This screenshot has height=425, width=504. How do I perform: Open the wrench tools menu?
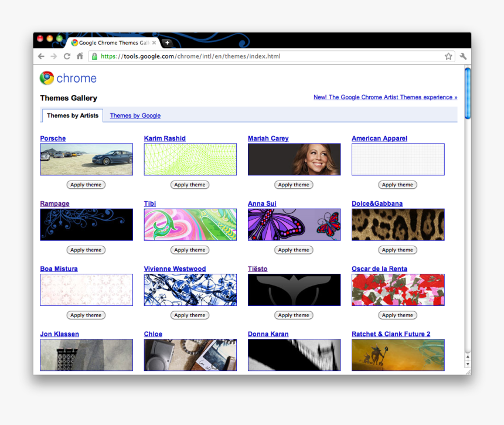(462, 56)
